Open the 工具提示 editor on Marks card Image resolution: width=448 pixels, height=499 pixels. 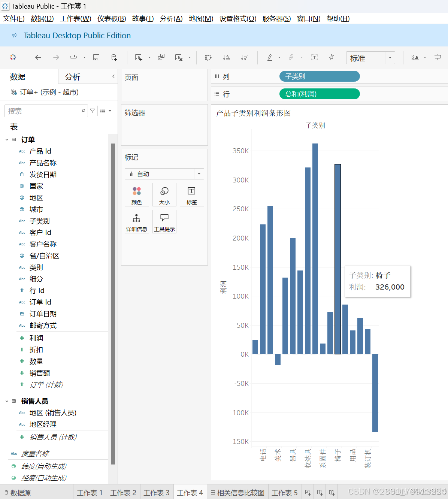click(164, 221)
